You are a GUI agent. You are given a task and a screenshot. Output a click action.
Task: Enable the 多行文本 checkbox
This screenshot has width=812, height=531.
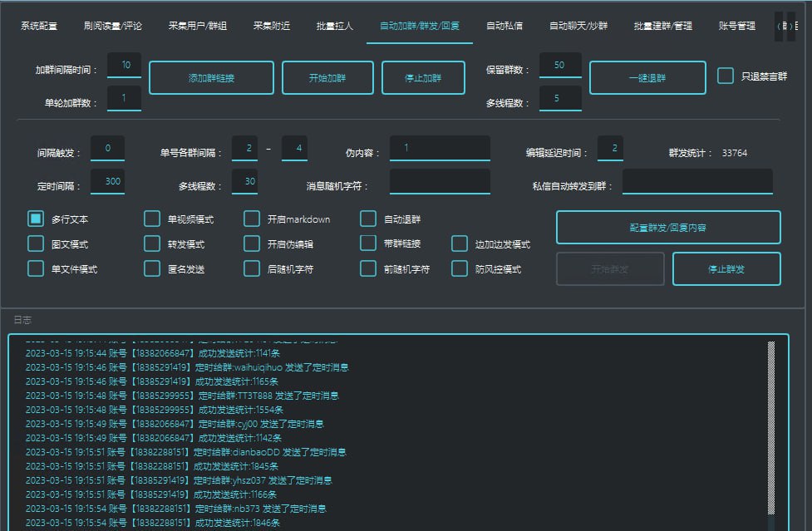point(36,219)
